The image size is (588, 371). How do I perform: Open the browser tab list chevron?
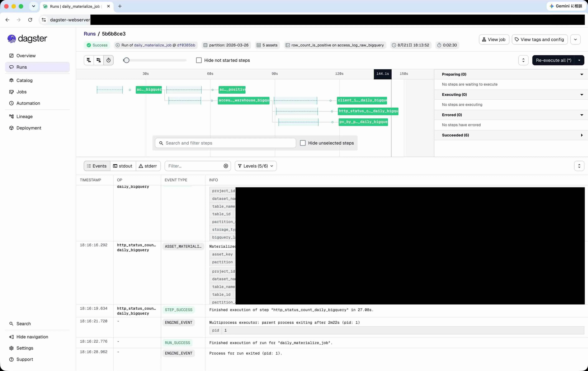pos(33,6)
